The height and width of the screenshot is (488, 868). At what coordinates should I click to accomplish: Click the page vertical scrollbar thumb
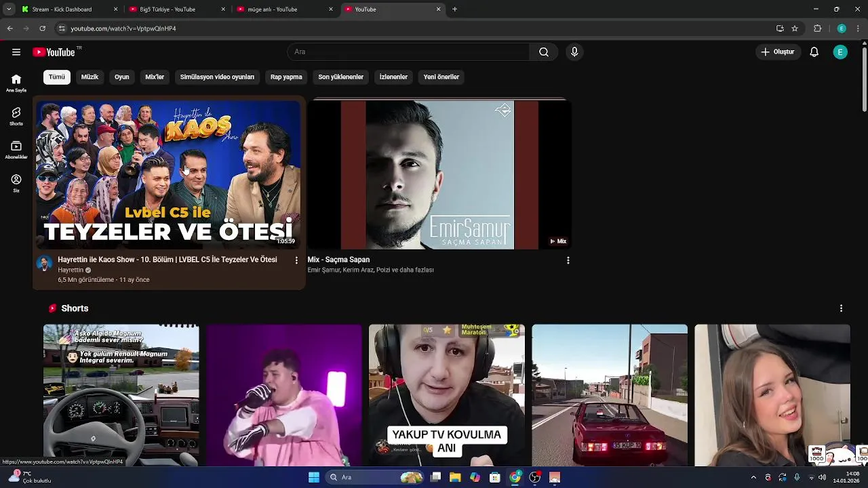tap(865, 78)
